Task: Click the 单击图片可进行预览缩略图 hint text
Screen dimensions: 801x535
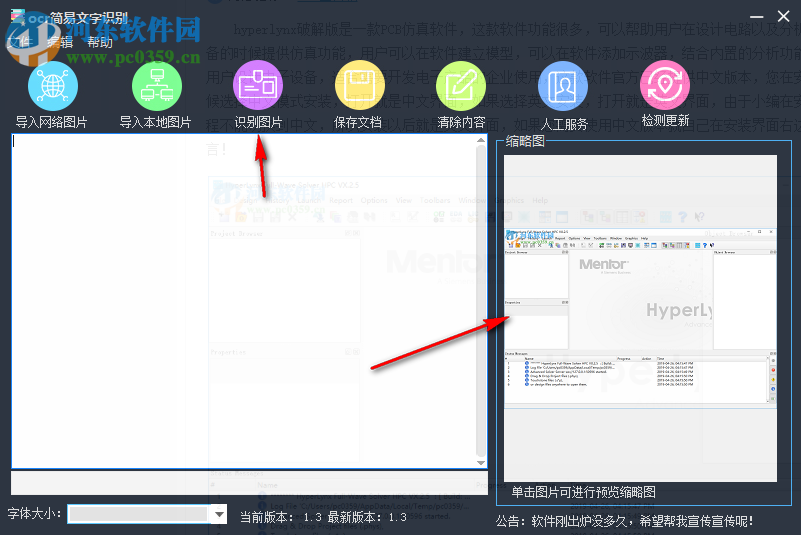Action: (583, 492)
